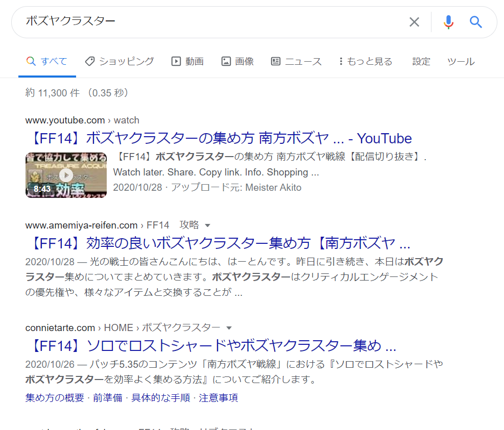Expand the arrow next to connietarte.com breadcrumb
Image resolution: width=504 pixels, height=430 pixels.
coord(229,328)
